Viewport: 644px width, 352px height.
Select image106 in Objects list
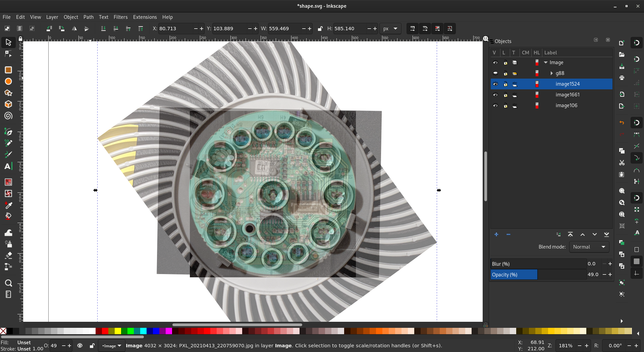point(566,105)
